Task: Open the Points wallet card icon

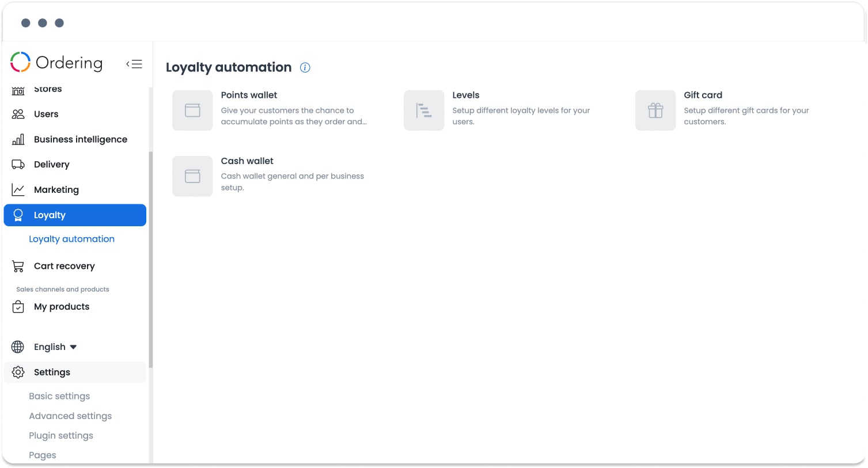Action: click(192, 111)
